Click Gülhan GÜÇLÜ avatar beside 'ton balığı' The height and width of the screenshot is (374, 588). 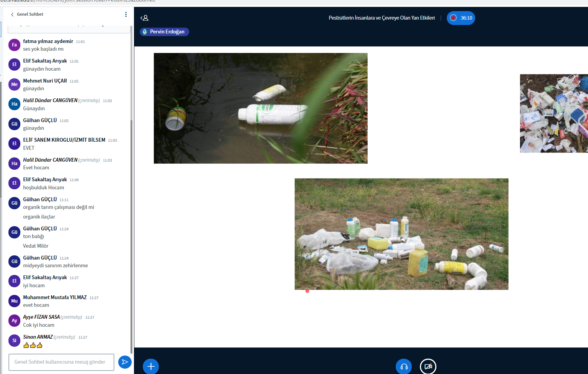tap(14, 232)
